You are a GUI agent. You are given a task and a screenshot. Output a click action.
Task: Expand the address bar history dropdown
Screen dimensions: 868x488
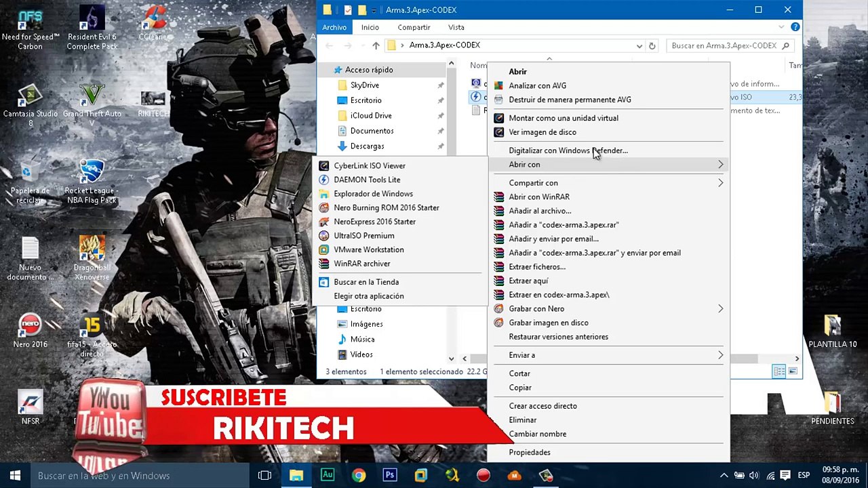tap(639, 45)
